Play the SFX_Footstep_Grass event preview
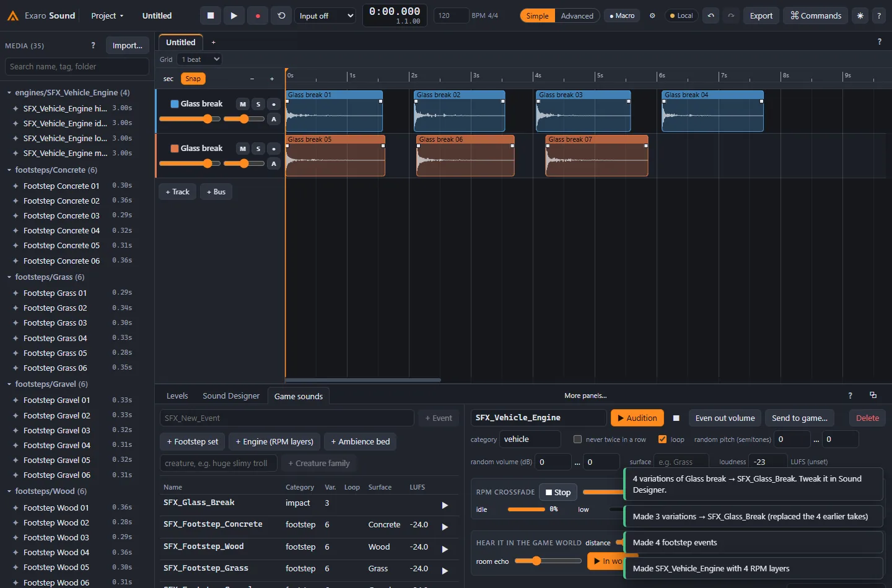 pos(445,571)
